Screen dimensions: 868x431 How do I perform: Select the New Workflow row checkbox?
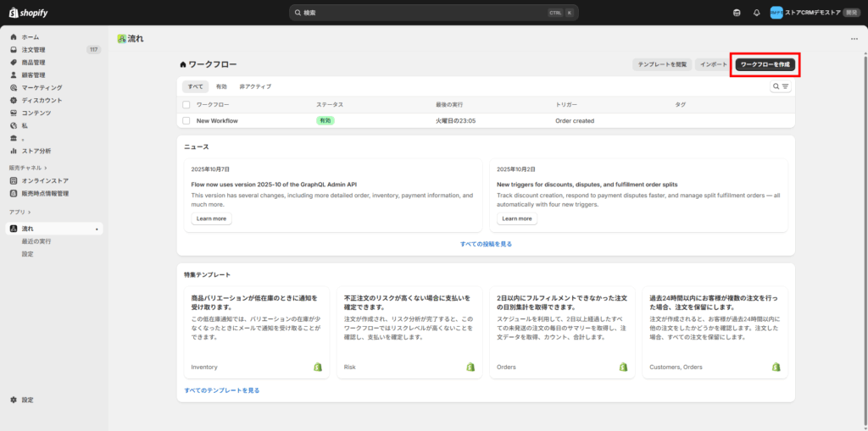[x=186, y=121]
